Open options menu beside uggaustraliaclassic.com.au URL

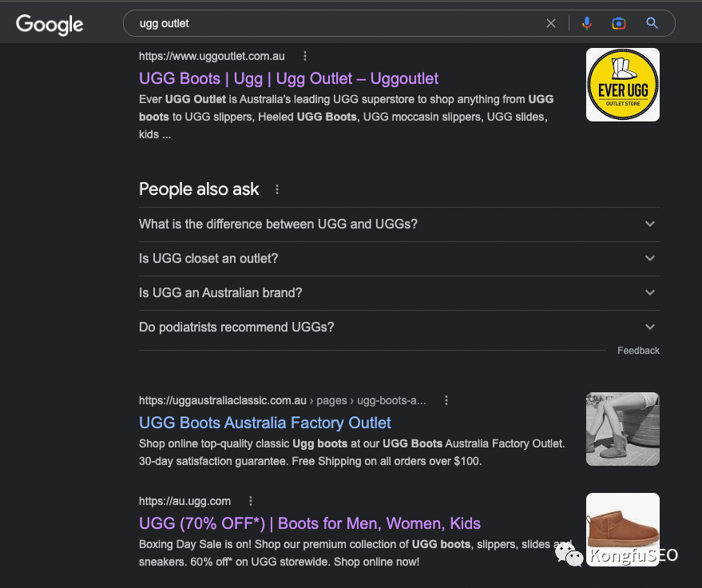tap(446, 400)
